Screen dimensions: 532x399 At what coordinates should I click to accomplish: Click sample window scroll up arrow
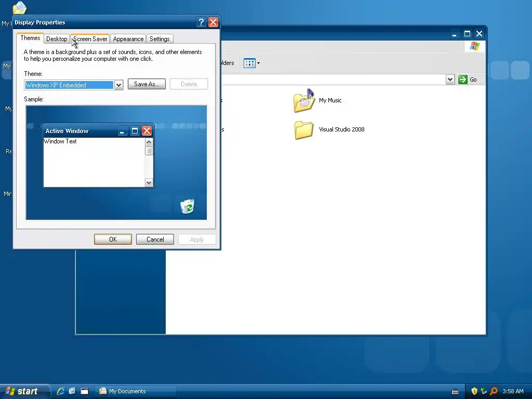(149, 142)
